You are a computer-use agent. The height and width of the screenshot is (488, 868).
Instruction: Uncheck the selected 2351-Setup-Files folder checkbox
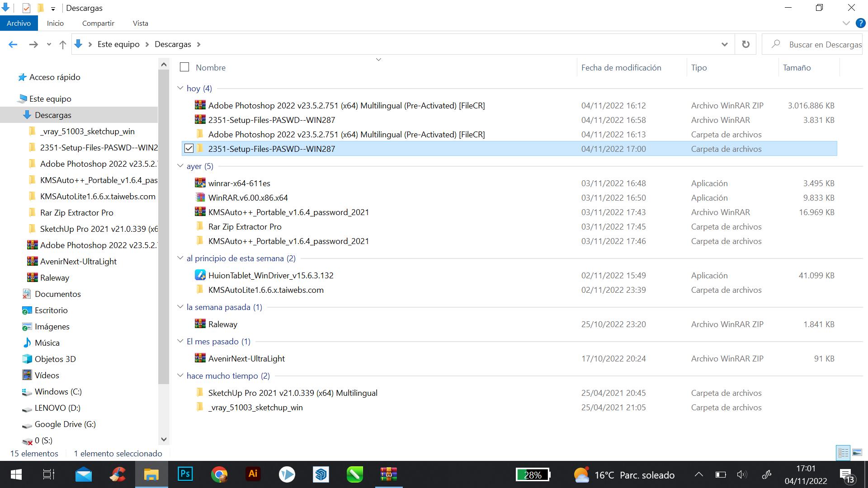tap(189, 149)
